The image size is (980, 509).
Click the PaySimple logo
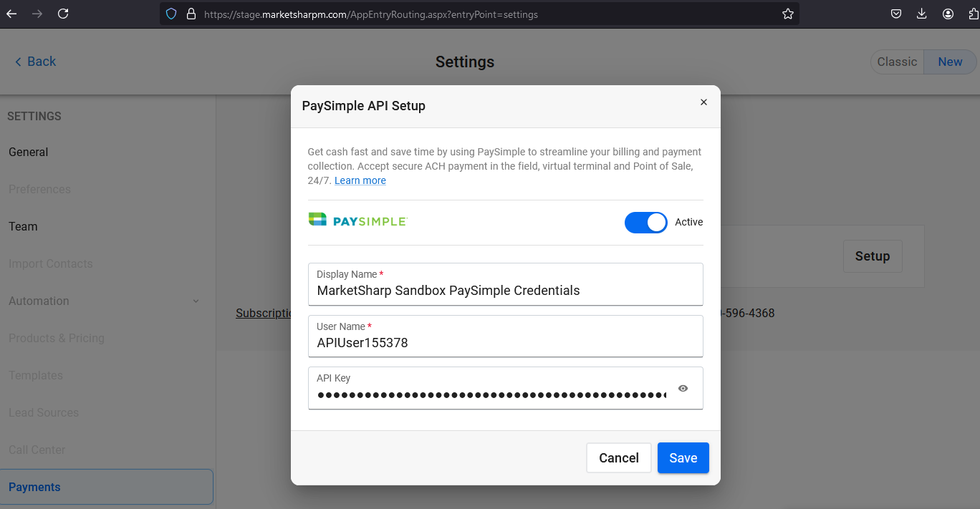point(358,220)
